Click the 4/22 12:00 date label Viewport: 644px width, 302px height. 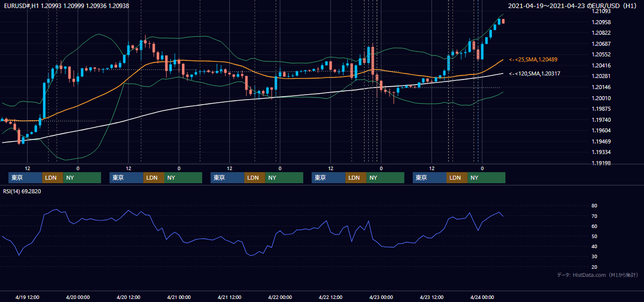[x=330, y=297]
